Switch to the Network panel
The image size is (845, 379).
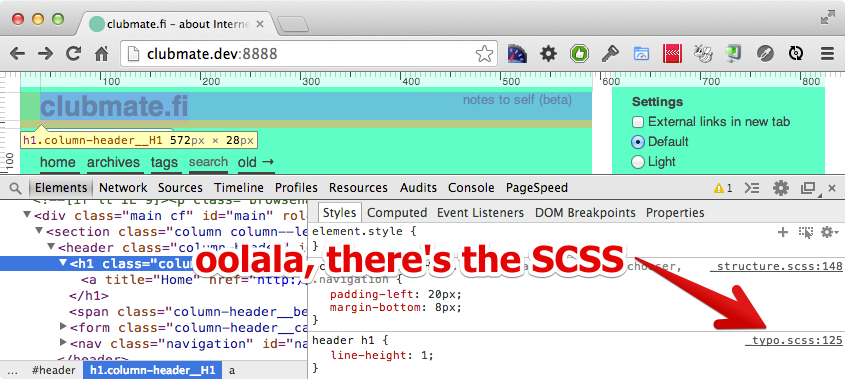tap(123, 188)
